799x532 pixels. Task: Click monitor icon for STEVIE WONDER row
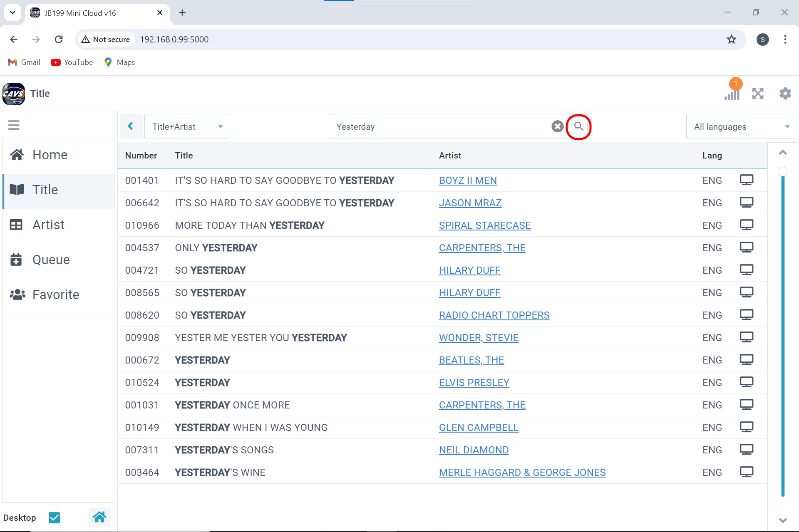[x=747, y=338]
